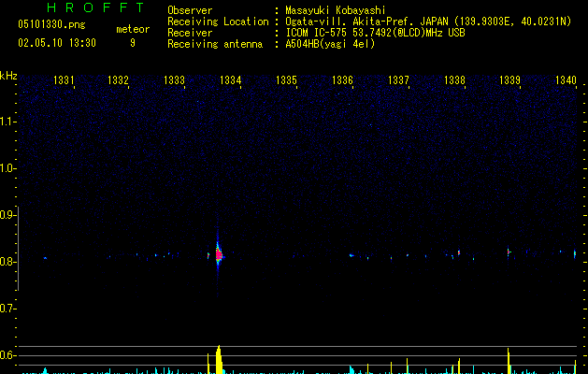588x374 pixels.
Task: Click time marker 1338
Action: point(454,80)
